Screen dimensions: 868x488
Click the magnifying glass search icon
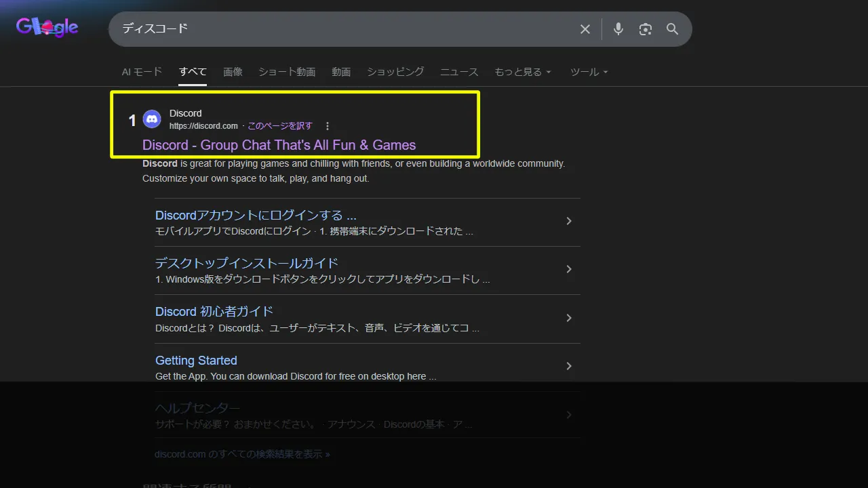pyautogui.click(x=672, y=29)
